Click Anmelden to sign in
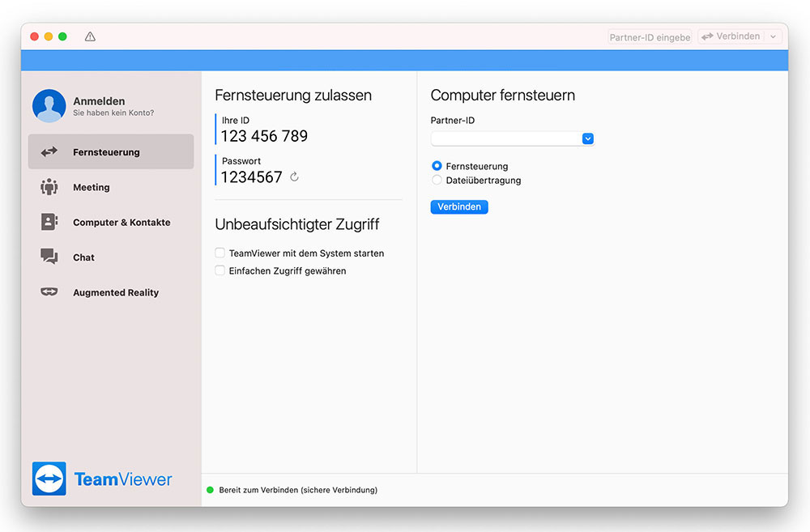This screenshot has height=532, width=810. [x=99, y=101]
